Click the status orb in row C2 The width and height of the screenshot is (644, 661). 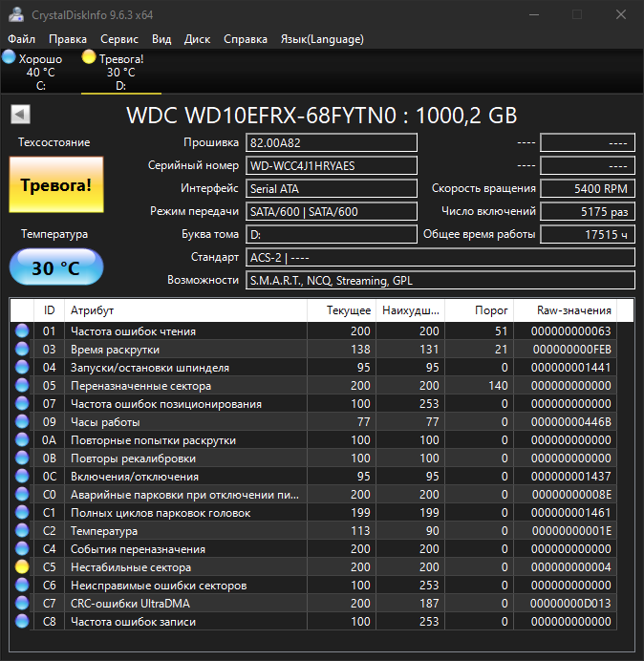pos(22,530)
